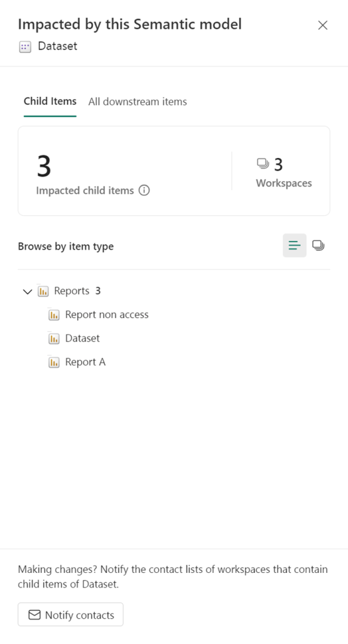Screen dimensions: 348x644
Task: Click the Reports group label
Action: [x=72, y=291]
